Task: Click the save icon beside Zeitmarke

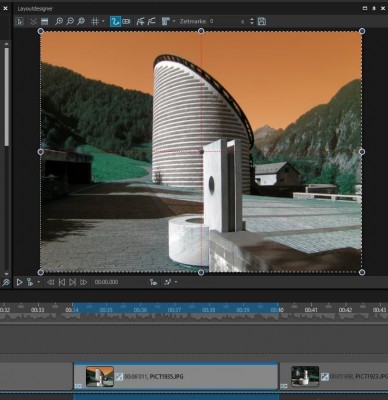Action: point(262,22)
